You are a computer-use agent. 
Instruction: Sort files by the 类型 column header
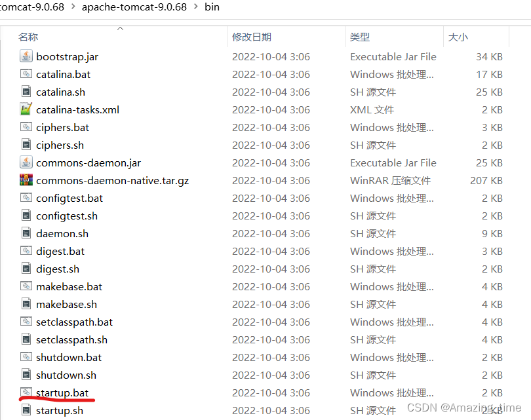tap(360, 37)
